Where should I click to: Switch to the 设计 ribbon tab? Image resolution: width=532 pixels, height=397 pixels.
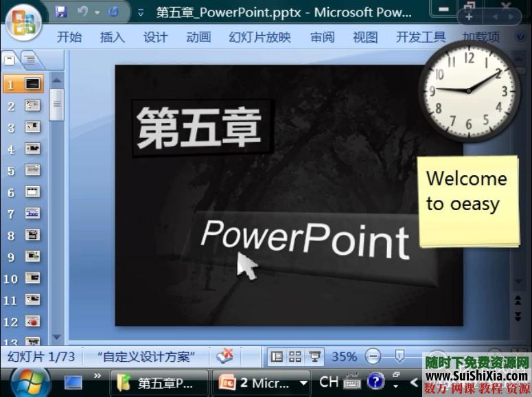click(x=155, y=36)
